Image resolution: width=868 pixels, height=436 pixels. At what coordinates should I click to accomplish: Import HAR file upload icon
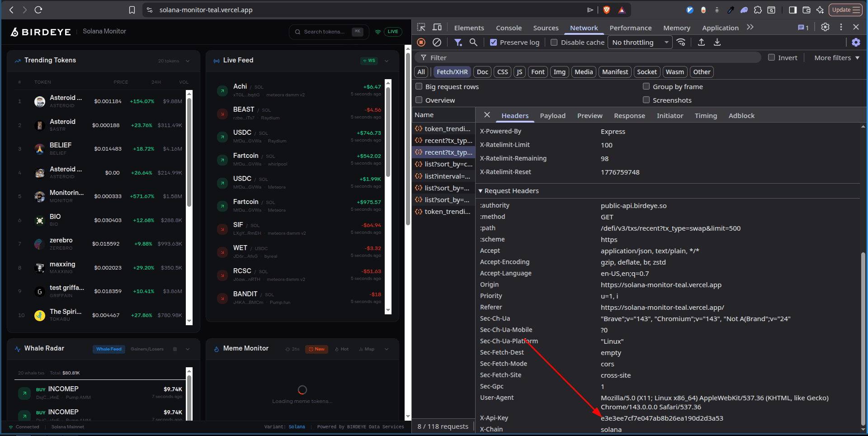(x=701, y=42)
